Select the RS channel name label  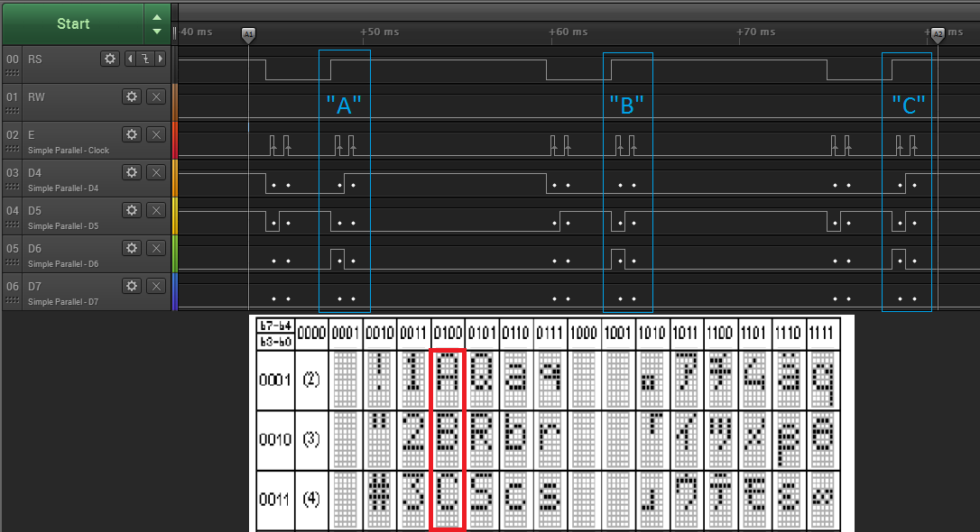[35, 59]
